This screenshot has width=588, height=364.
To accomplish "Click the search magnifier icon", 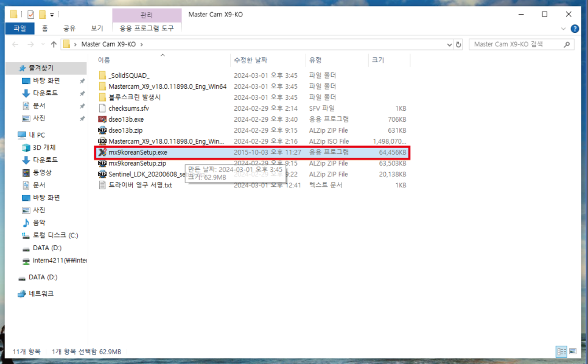I will tap(567, 44).
